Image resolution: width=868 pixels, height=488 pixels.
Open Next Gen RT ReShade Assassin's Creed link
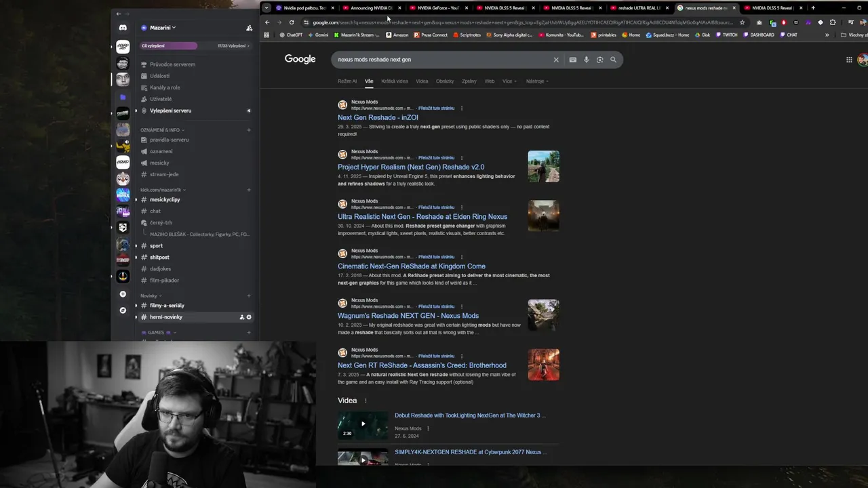coord(422,365)
